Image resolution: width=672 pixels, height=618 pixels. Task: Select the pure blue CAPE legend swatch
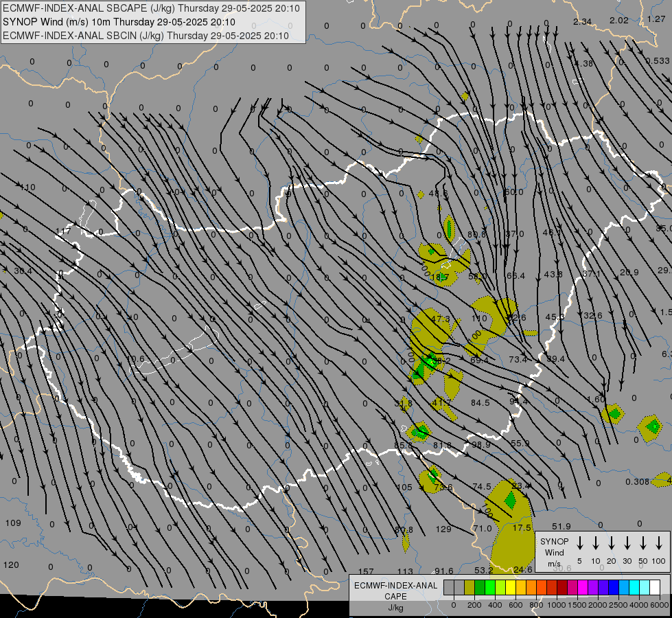tap(614, 588)
